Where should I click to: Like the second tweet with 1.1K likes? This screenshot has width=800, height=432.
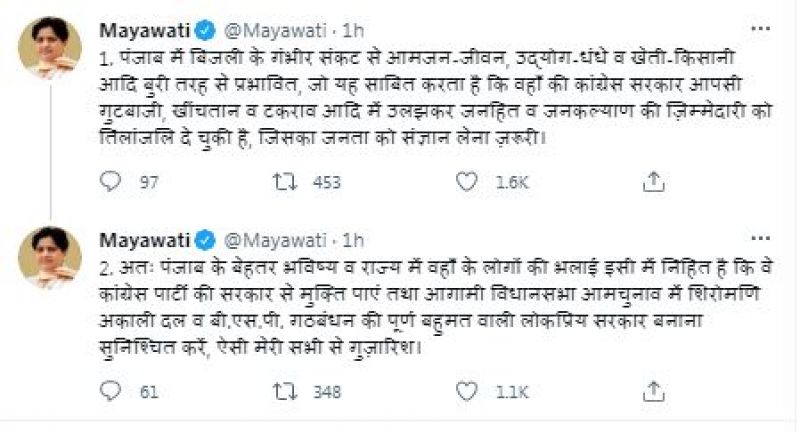465,392
